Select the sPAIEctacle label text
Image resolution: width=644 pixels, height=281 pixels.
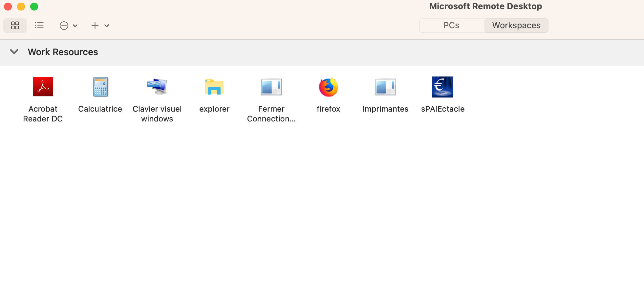click(443, 109)
